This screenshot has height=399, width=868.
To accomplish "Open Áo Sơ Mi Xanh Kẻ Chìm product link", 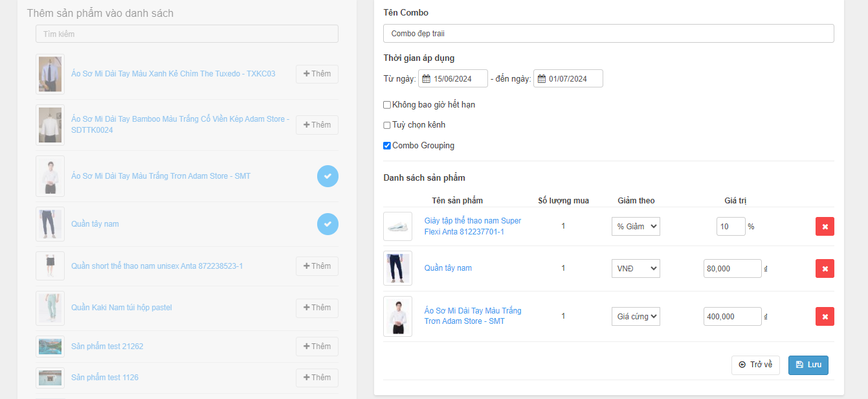I will pyautogui.click(x=173, y=74).
